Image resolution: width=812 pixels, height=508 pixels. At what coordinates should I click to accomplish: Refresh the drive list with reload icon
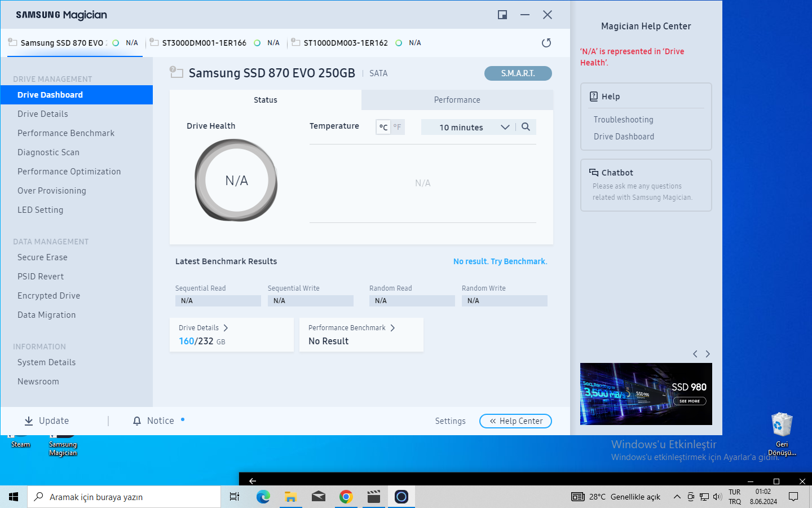pyautogui.click(x=546, y=43)
